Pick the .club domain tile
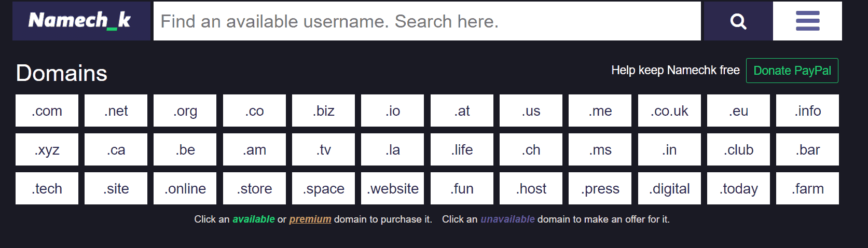This screenshot has height=248, width=868. pyautogui.click(x=738, y=149)
